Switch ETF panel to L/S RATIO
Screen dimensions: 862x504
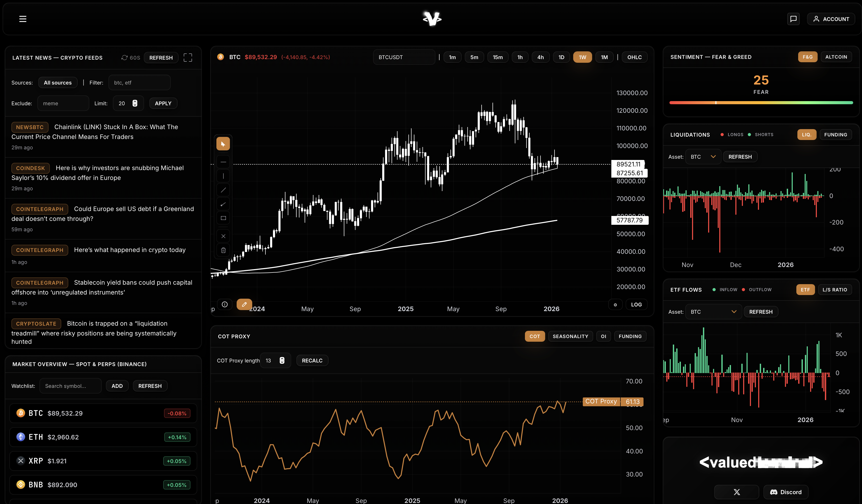(x=835, y=290)
